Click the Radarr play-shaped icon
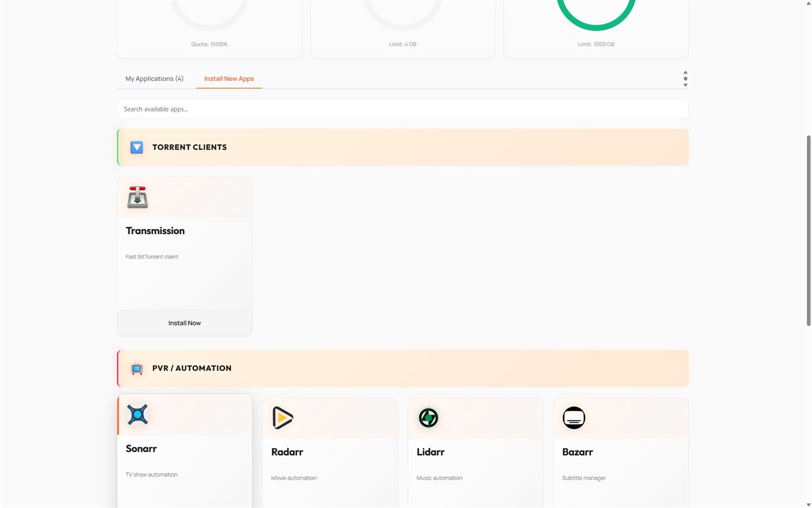 (x=283, y=418)
